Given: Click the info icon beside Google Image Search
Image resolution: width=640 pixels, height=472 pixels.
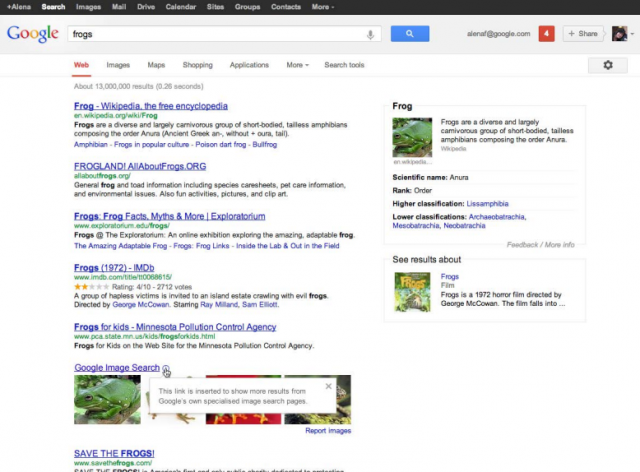Looking at the screenshot, I should tap(166, 368).
